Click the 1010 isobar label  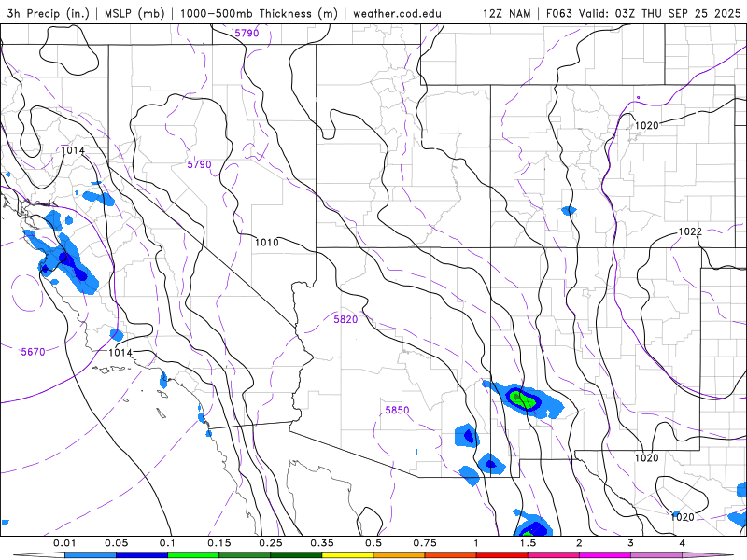(267, 243)
